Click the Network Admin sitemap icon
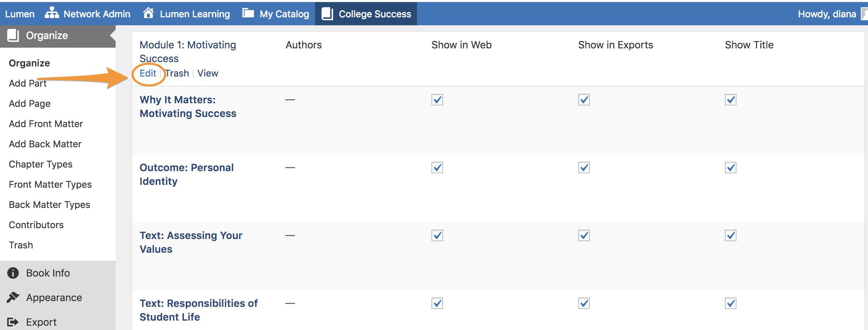The height and width of the screenshot is (330, 868). 52,13
